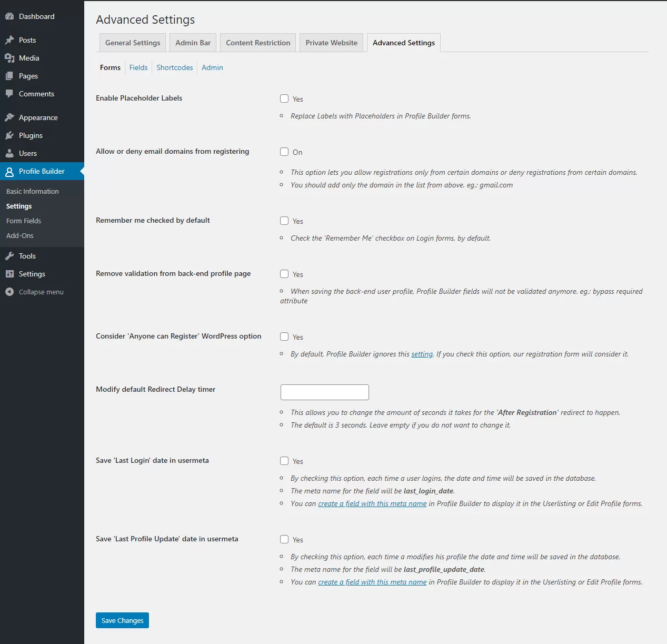Open Pages menu label
Image resolution: width=667 pixels, height=644 pixels.
click(x=28, y=76)
